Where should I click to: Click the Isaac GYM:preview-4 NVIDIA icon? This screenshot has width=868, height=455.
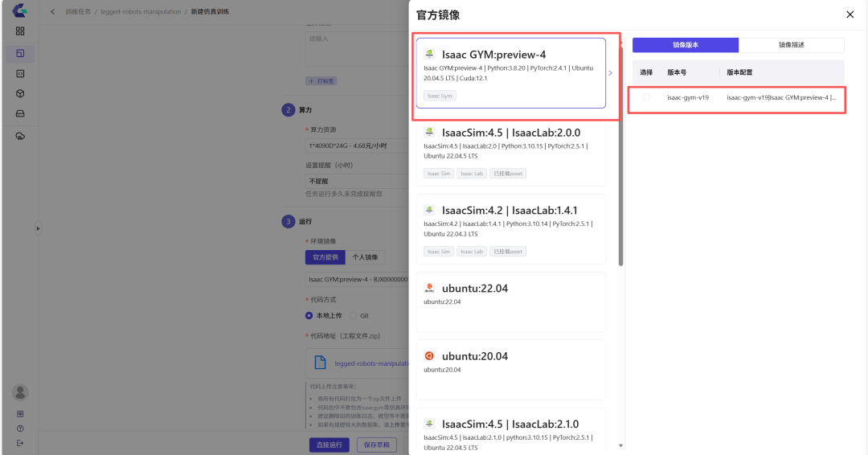point(429,54)
